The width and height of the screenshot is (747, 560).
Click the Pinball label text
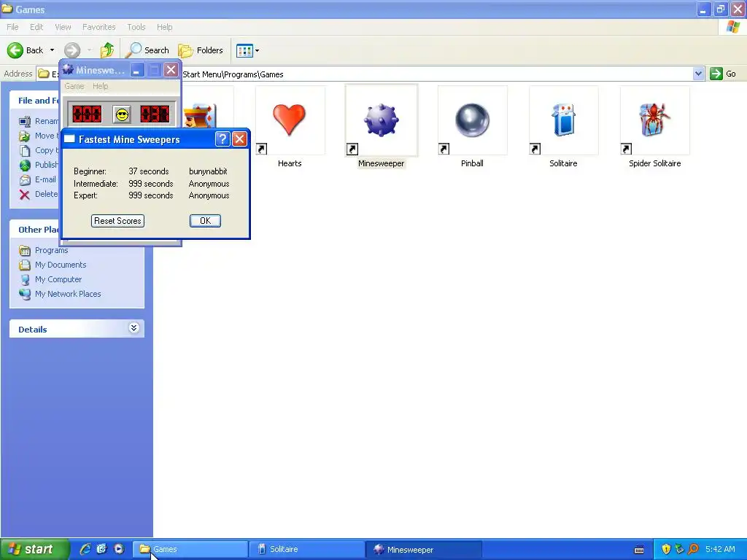tap(472, 163)
